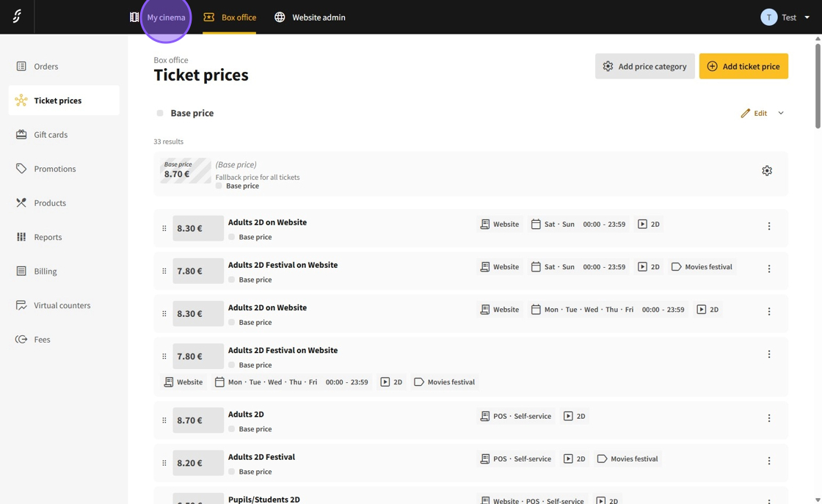This screenshot has width=822, height=504.
Task: Click the Add price category button
Action: tap(644, 66)
